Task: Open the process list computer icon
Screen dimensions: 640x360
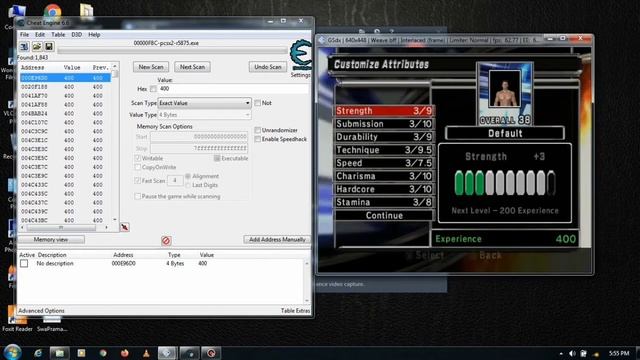Action: click(24, 46)
